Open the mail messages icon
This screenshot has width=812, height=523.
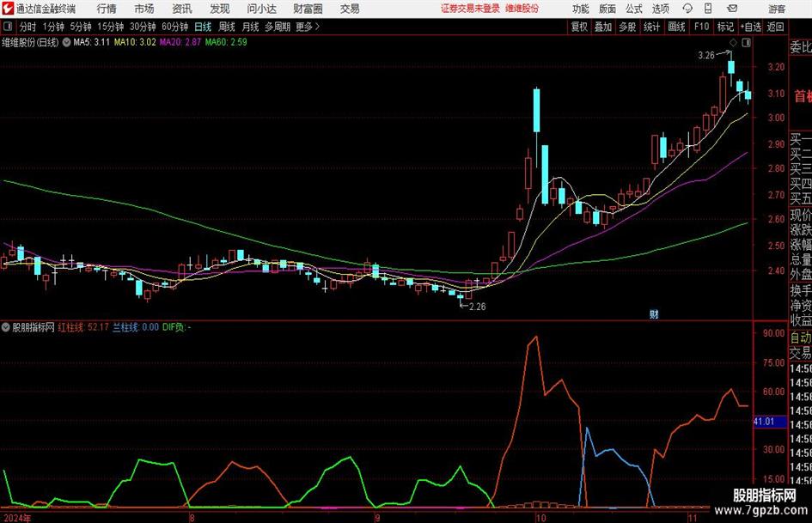point(732,9)
